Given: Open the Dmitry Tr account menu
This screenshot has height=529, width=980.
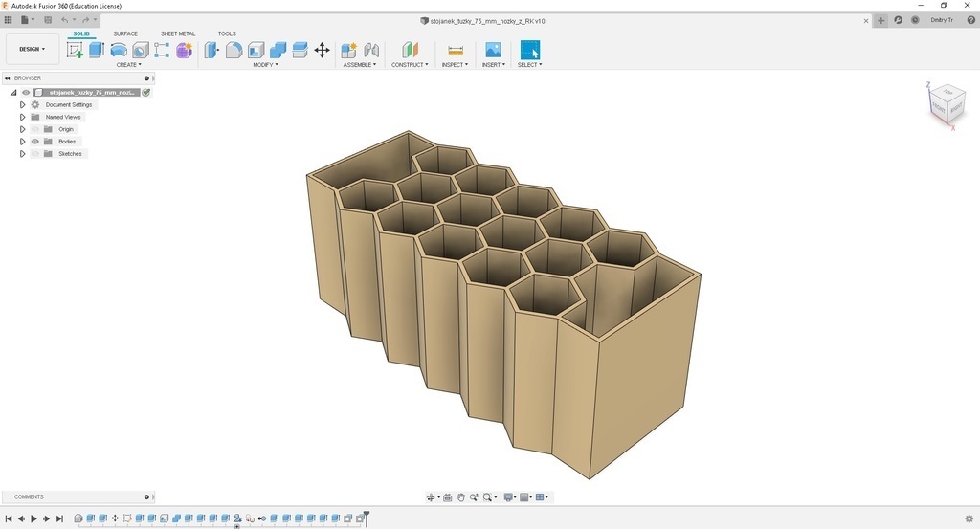Looking at the screenshot, I should point(942,20).
